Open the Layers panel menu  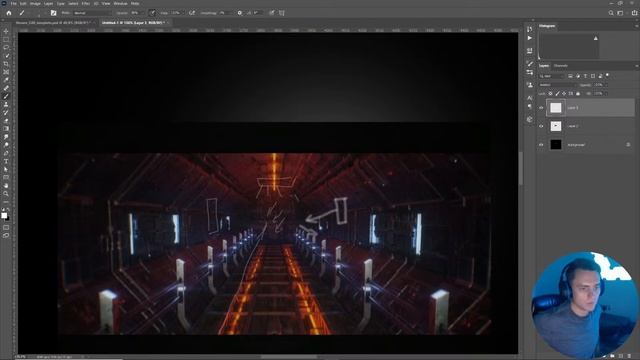[636, 66]
